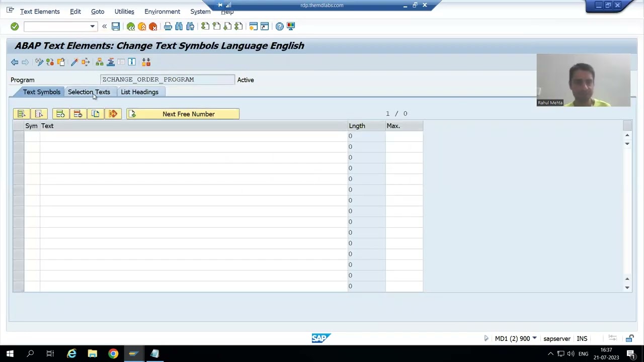Click the Deselect All rows icon

click(x=39, y=114)
